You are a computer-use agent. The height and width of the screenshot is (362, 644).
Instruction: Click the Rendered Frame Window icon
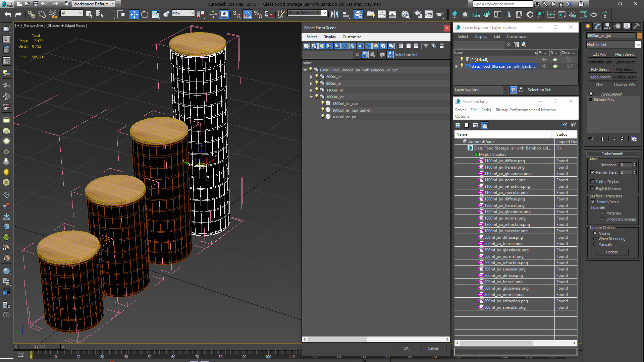pos(429,14)
